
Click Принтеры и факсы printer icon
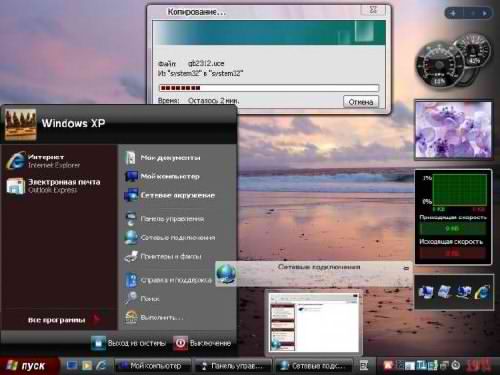click(x=131, y=257)
